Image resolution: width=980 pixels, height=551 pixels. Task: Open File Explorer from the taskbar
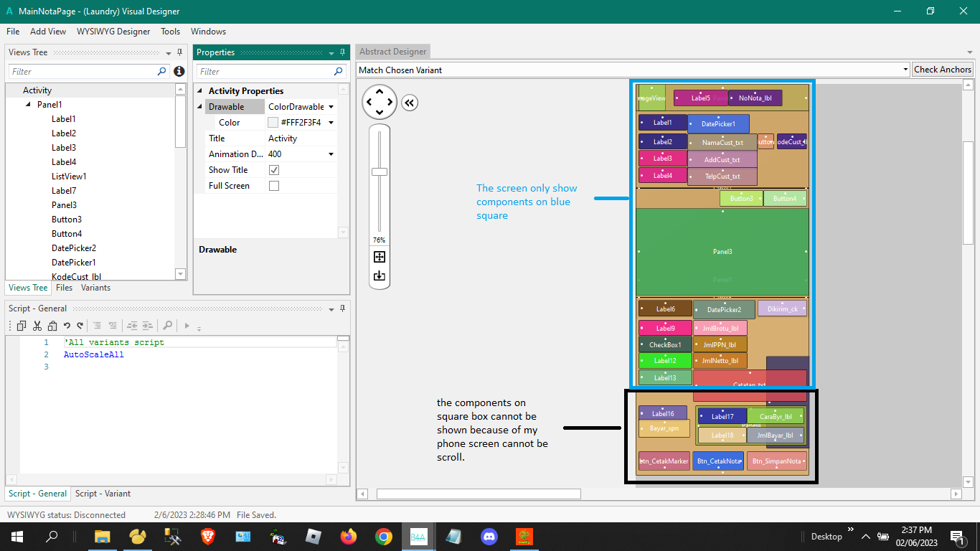click(102, 536)
